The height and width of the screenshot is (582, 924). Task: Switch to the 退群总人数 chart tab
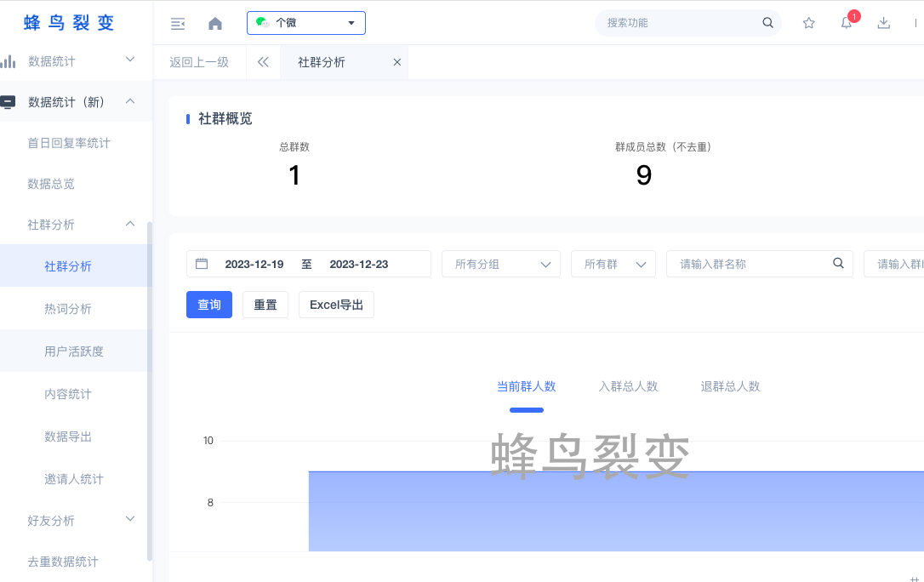730,386
